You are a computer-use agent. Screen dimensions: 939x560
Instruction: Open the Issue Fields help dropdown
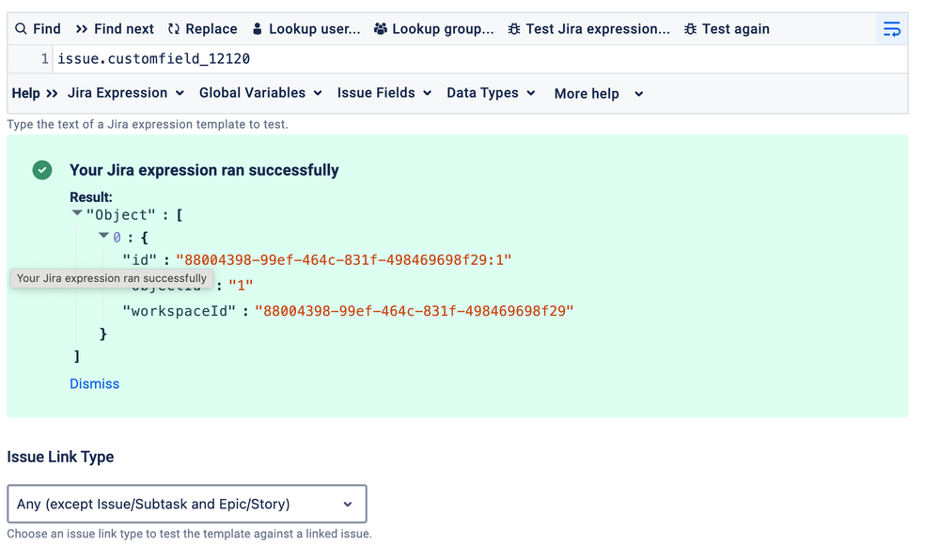click(383, 93)
